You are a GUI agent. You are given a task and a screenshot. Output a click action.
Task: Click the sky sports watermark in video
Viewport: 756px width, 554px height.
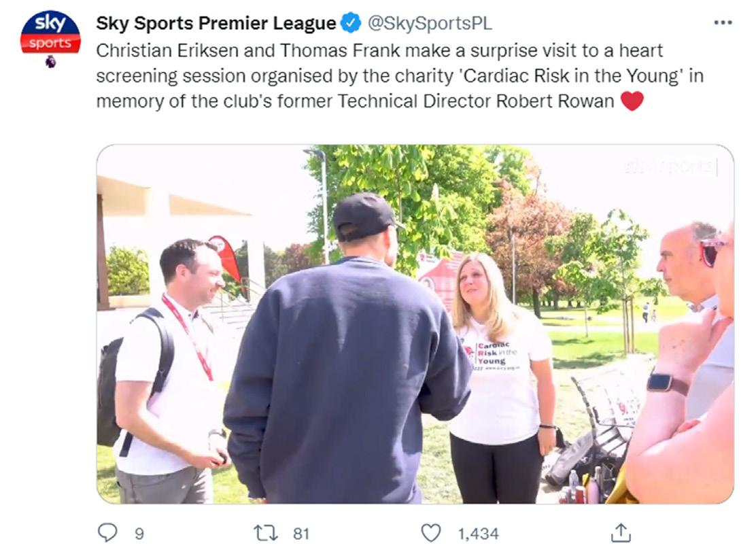click(x=670, y=167)
